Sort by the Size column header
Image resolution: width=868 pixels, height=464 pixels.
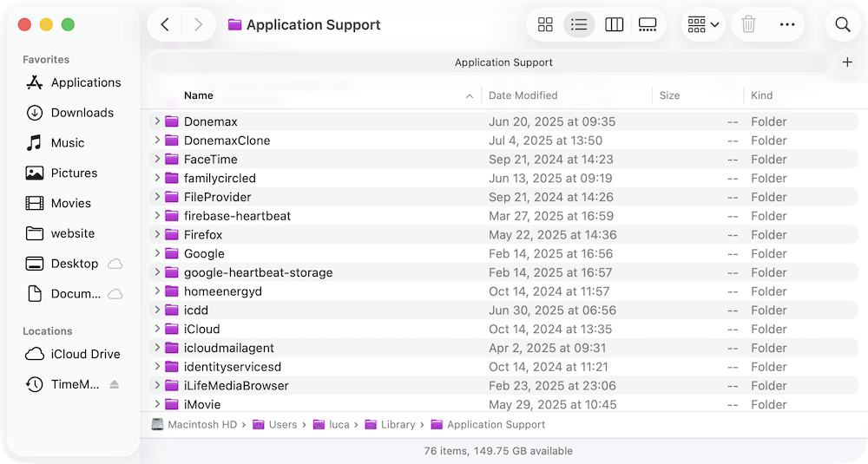pyautogui.click(x=669, y=95)
